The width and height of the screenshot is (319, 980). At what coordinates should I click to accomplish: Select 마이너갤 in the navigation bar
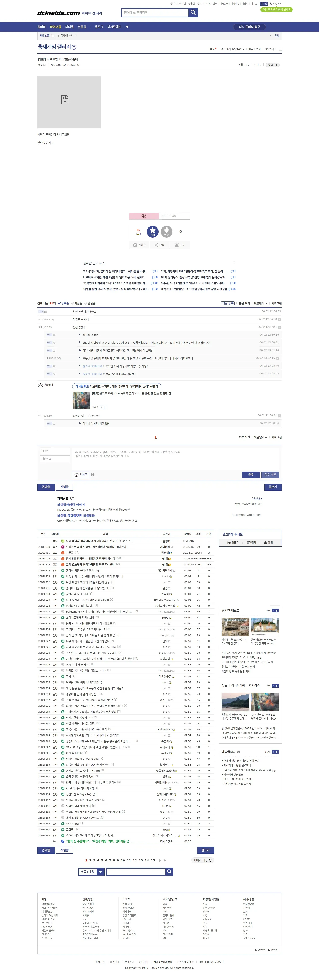point(56,27)
